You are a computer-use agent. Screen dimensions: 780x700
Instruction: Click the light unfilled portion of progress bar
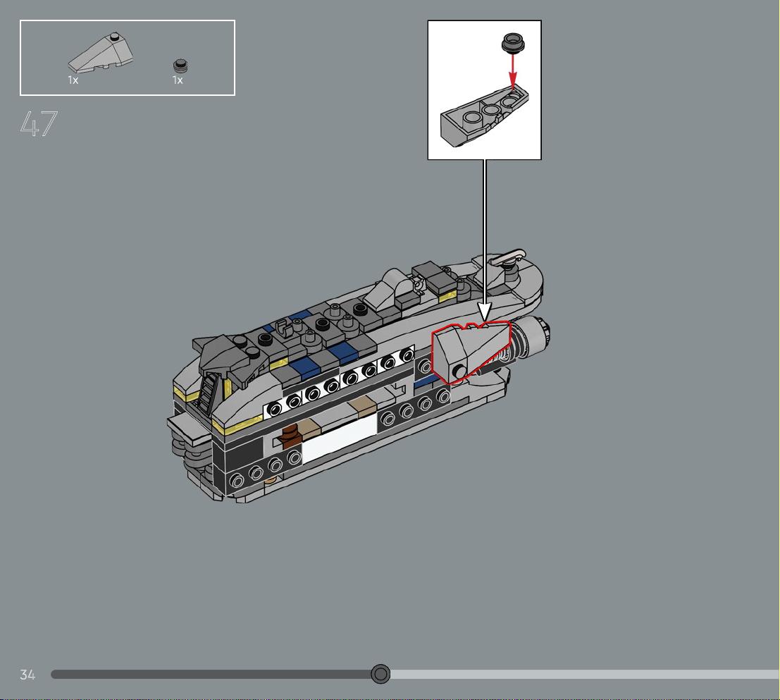(585, 674)
